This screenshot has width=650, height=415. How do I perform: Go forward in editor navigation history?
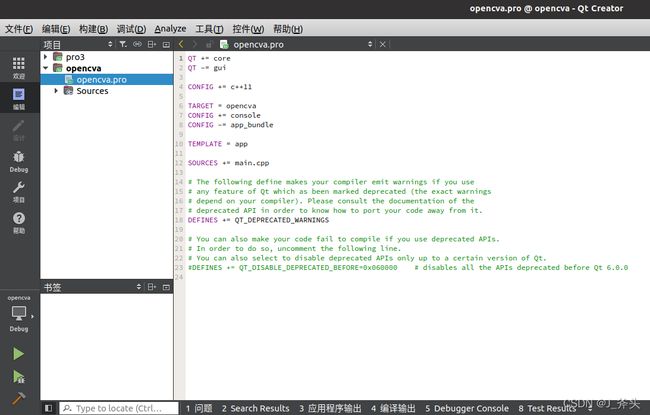(194, 44)
